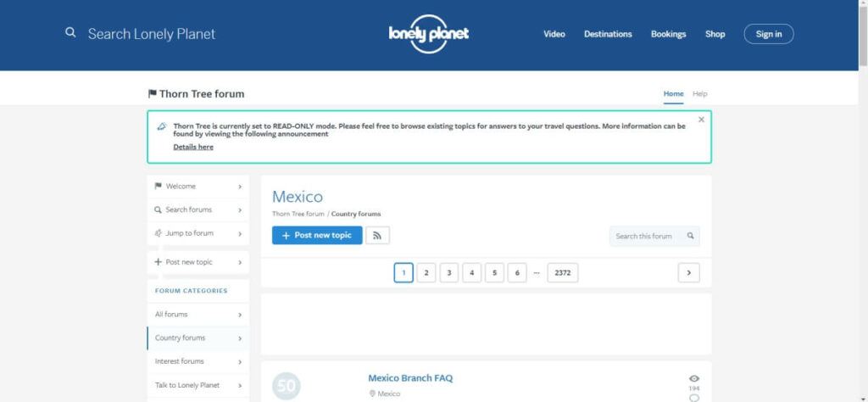Switch to the Help tab

click(x=699, y=93)
